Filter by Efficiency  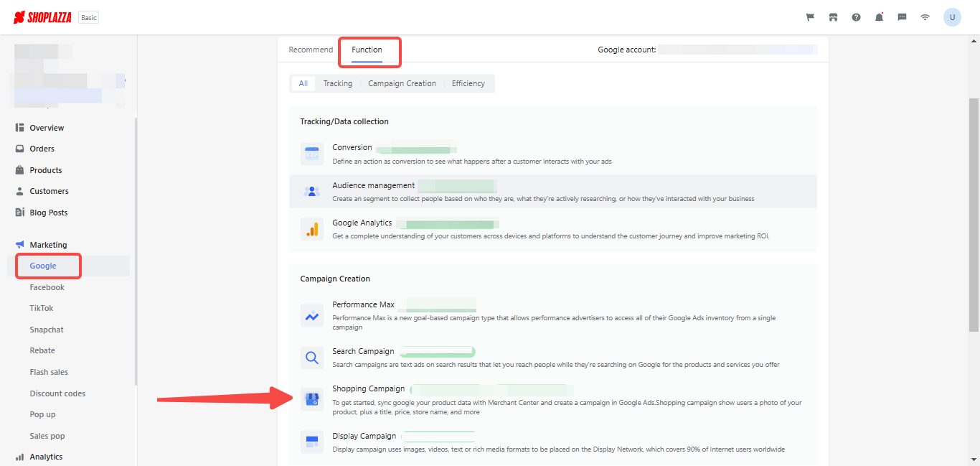pyautogui.click(x=468, y=83)
